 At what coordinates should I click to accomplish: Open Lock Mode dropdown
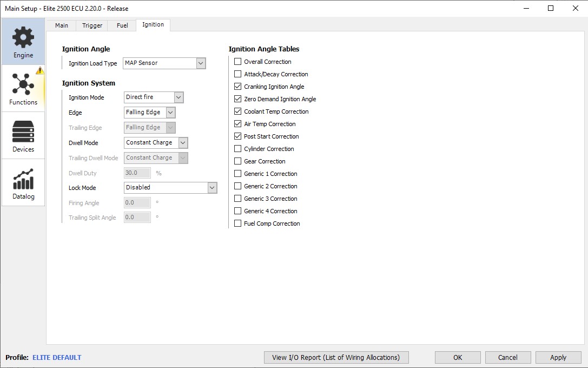[x=170, y=188]
